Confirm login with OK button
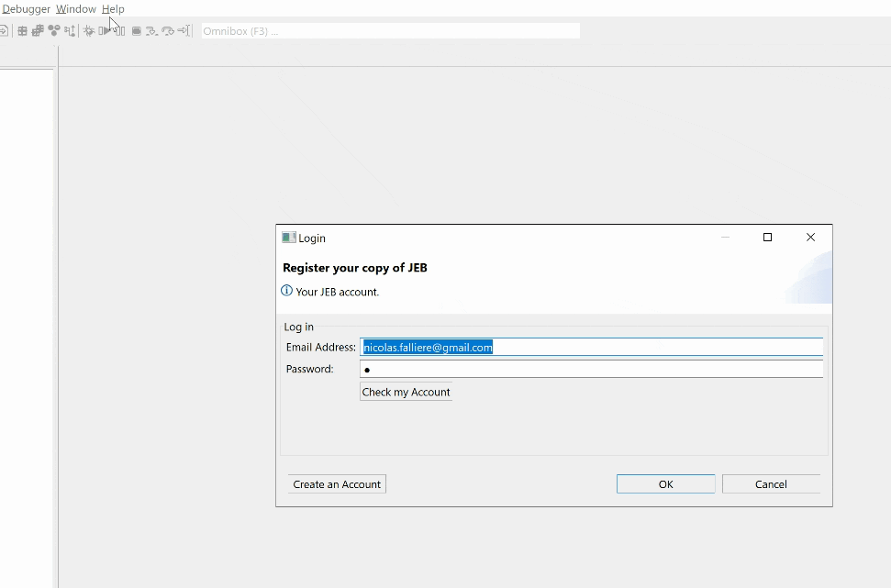This screenshot has width=891, height=588. tap(666, 484)
